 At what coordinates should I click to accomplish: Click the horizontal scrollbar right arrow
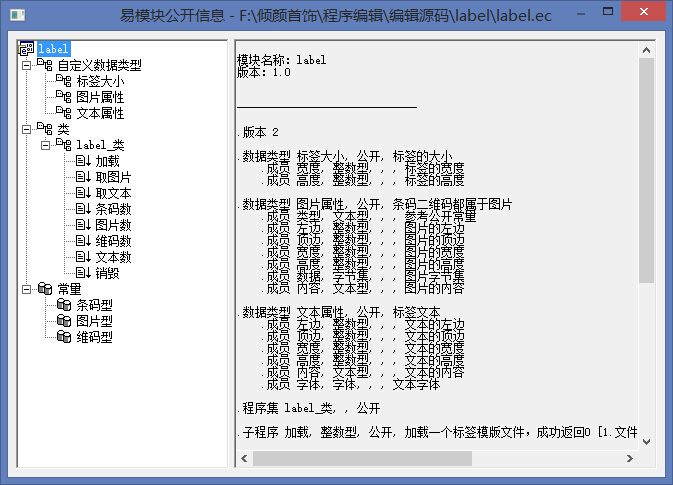[629, 457]
